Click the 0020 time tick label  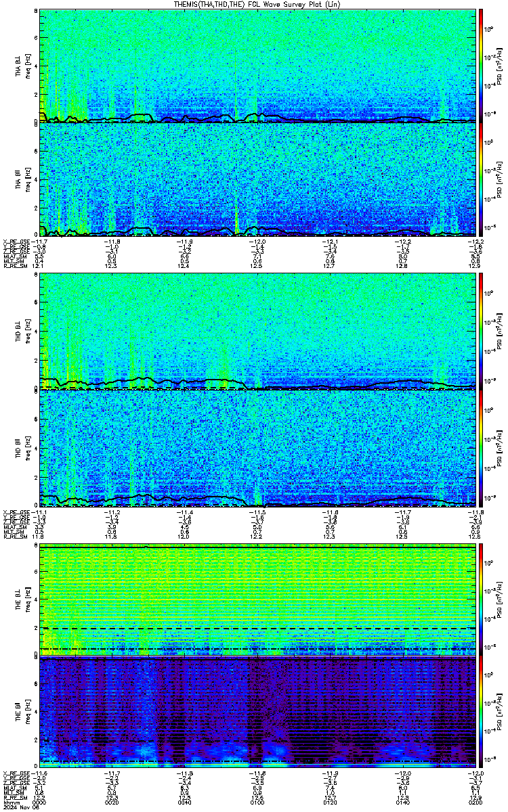[x=113, y=802]
